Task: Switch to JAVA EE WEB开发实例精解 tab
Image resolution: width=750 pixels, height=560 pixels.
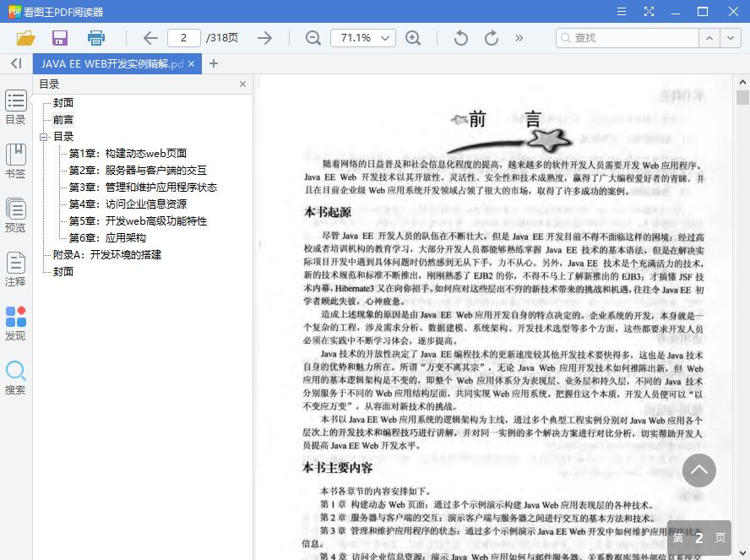Action: point(112,63)
